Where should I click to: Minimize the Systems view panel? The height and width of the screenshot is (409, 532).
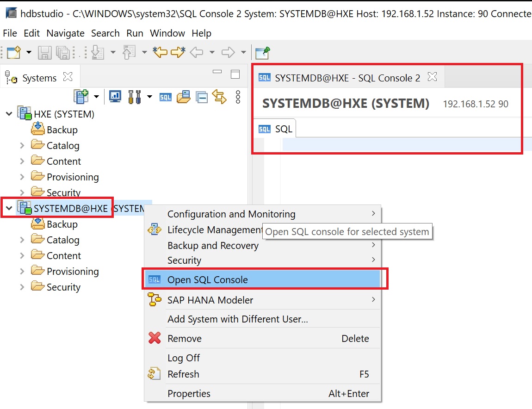click(217, 72)
